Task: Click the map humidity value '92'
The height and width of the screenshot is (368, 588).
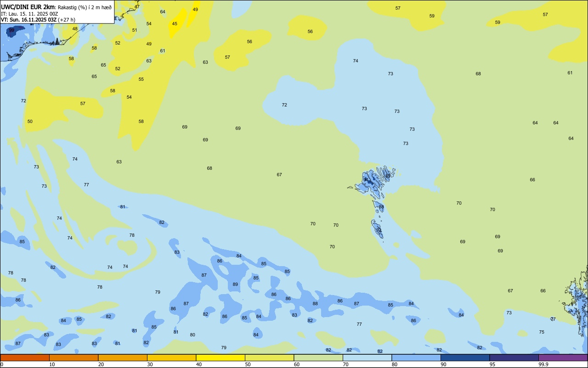Action: pyautogui.click(x=379, y=230)
